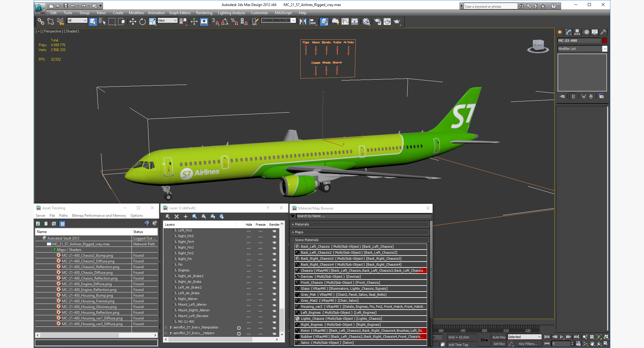The image size is (644, 348).
Task: Click the Search by Name field
Action: click(x=363, y=216)
